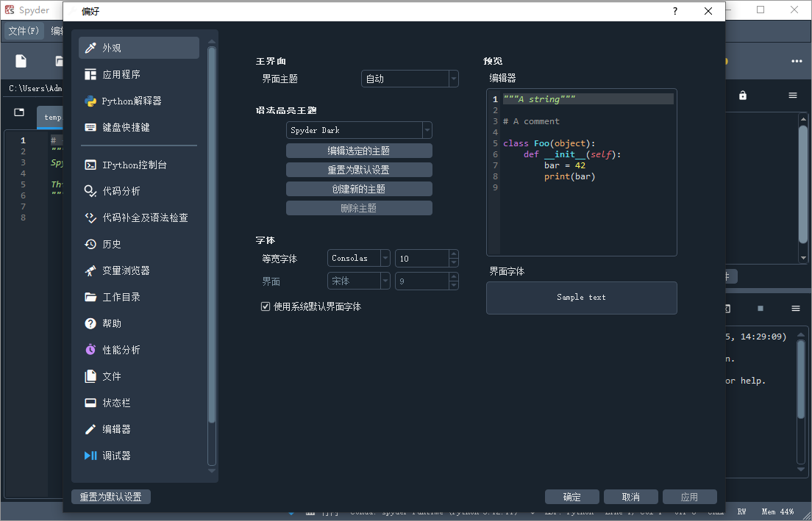Open the 性能分析 settings page
The width and height of the screenshot is (812, 521).
(139, 350)
